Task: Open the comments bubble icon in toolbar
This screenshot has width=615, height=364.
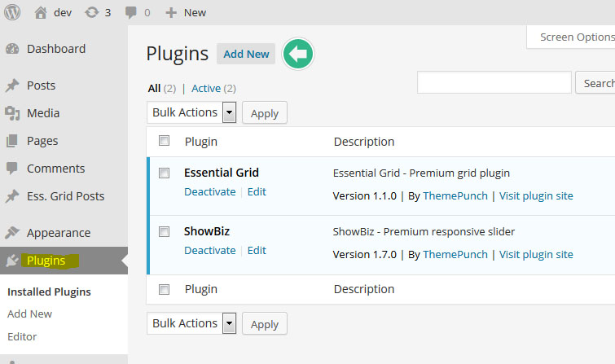Action: coord(131,12)
